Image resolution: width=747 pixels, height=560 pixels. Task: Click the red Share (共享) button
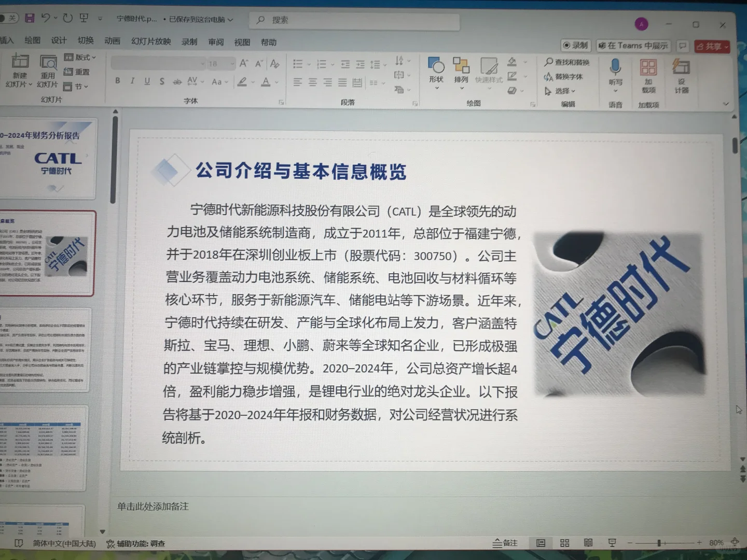click(x=712, y=47)
